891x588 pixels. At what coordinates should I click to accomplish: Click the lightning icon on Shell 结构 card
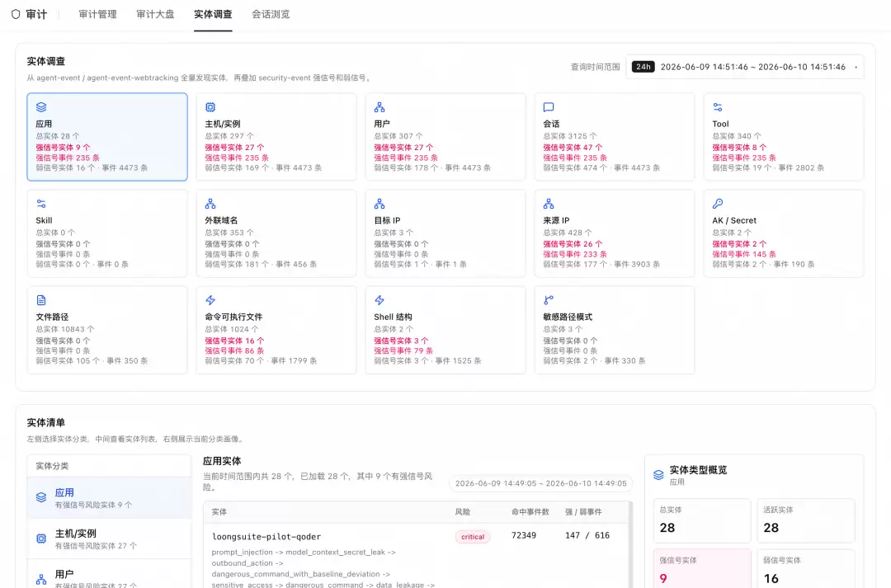tap(379, 300)
